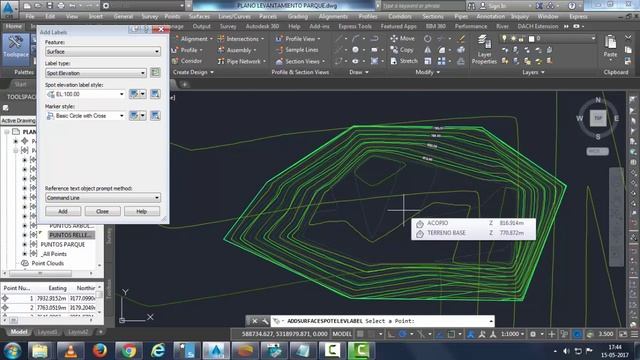Open Marker style dropdown Basic Circle with Cross
Viewport: 640px width, 360px height.
click(x=85, y=116)
